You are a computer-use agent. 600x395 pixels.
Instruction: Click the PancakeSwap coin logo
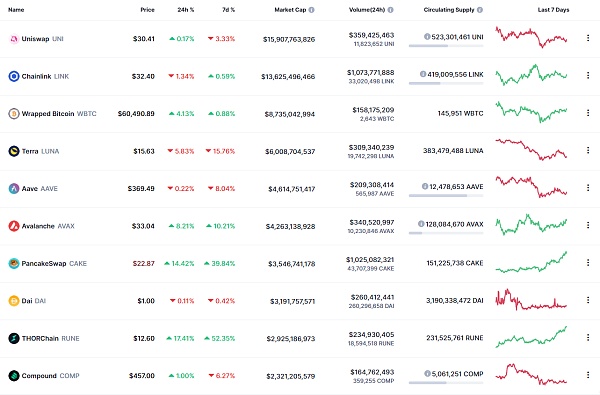click(14, 263)
